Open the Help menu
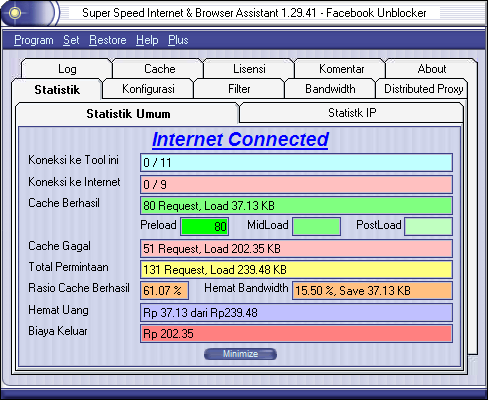This screenshot has height=400, width=488. tap(147, 40)
